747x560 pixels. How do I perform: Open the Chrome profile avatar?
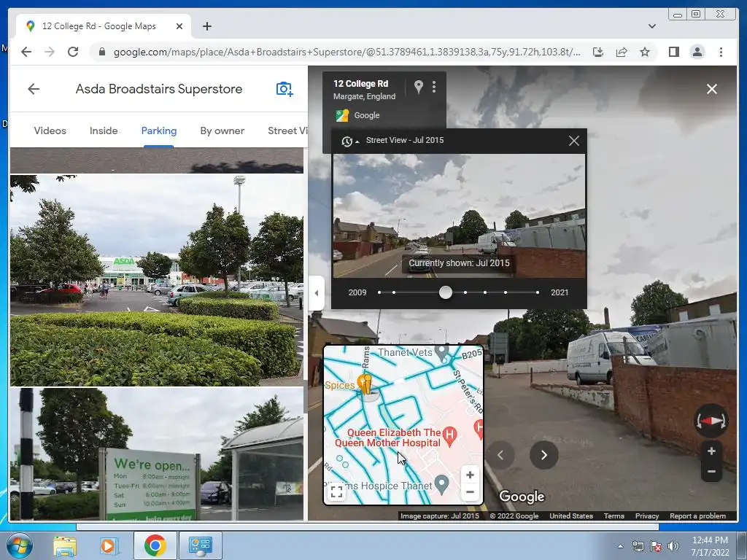pyautogui.click(x=697, y=52)
